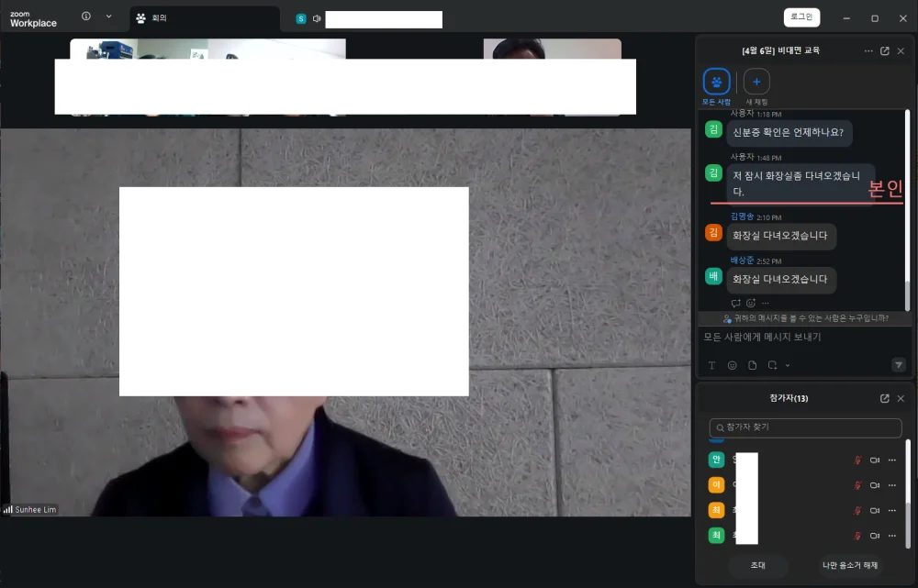
Task: Pop out the 참가자 participants panel
Action: click(885, 398)
